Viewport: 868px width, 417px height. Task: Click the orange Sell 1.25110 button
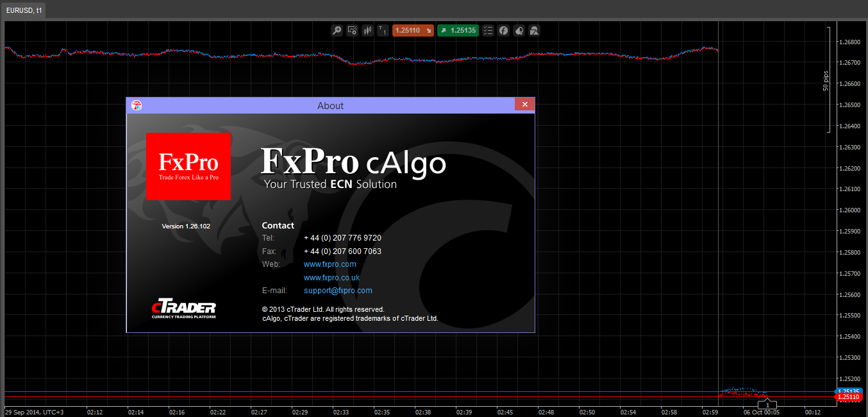[x=413, y=30]
